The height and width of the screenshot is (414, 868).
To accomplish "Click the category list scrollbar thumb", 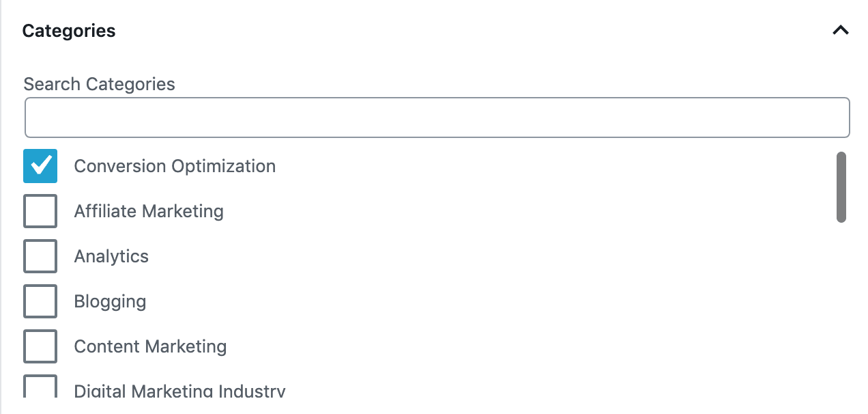I will click(x=841, y=187).
